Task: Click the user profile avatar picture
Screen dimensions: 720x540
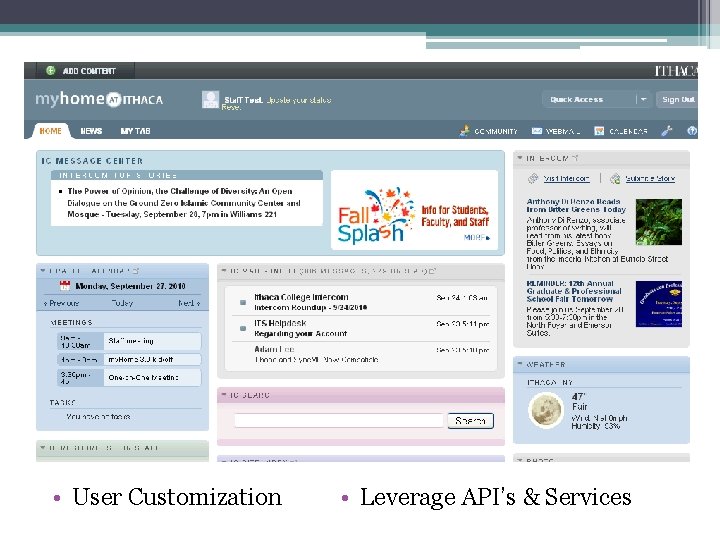Action: coord(210,100)
